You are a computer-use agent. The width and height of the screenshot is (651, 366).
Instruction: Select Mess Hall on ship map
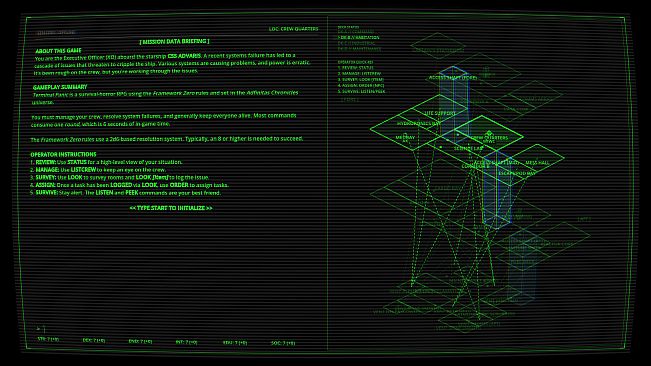click(538, 163)
